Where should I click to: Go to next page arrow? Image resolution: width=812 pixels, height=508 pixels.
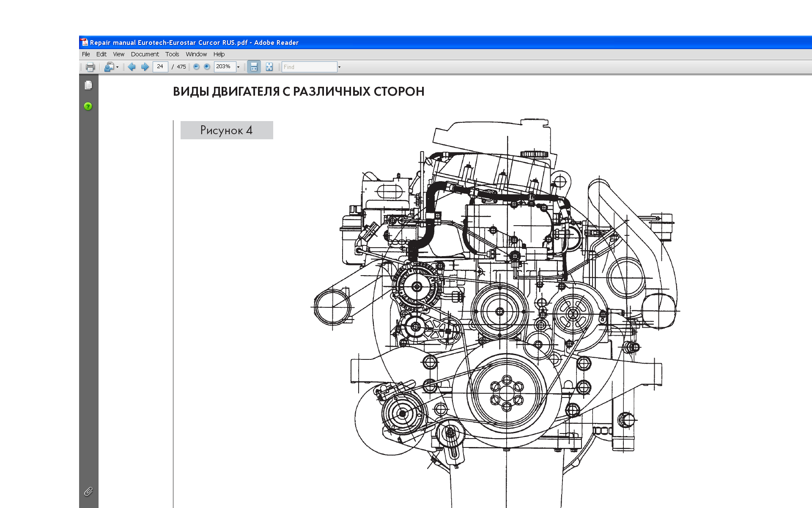coord(145,67)
